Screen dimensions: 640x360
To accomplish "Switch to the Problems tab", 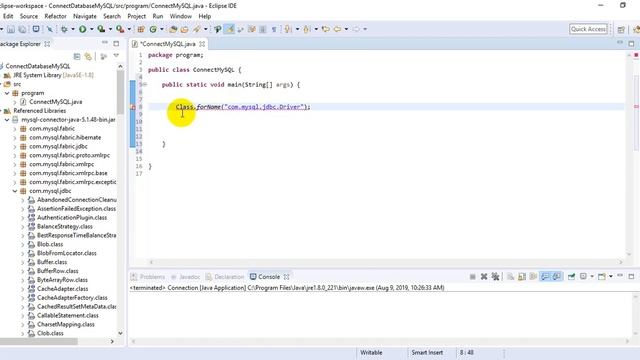I will tap(148, 277).
